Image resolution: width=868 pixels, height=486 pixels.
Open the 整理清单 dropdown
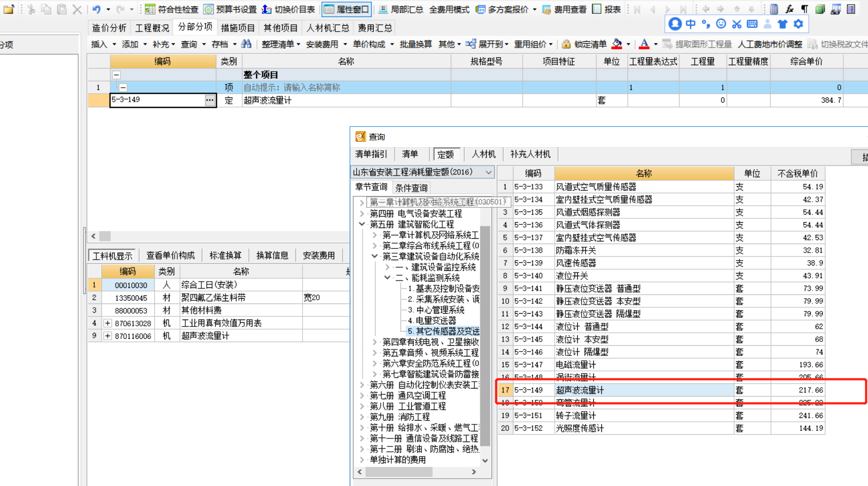pos(281,44)
